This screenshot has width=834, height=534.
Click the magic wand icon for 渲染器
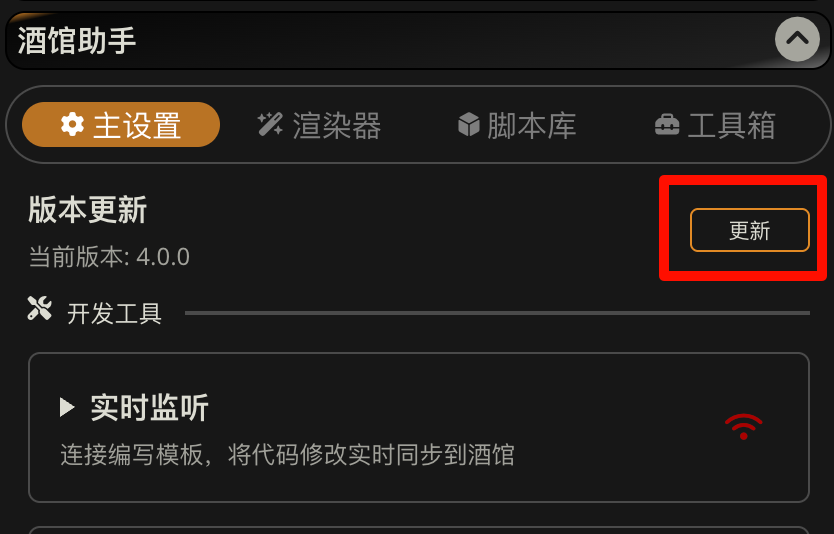pyautogui.click(x=270, y=124)
